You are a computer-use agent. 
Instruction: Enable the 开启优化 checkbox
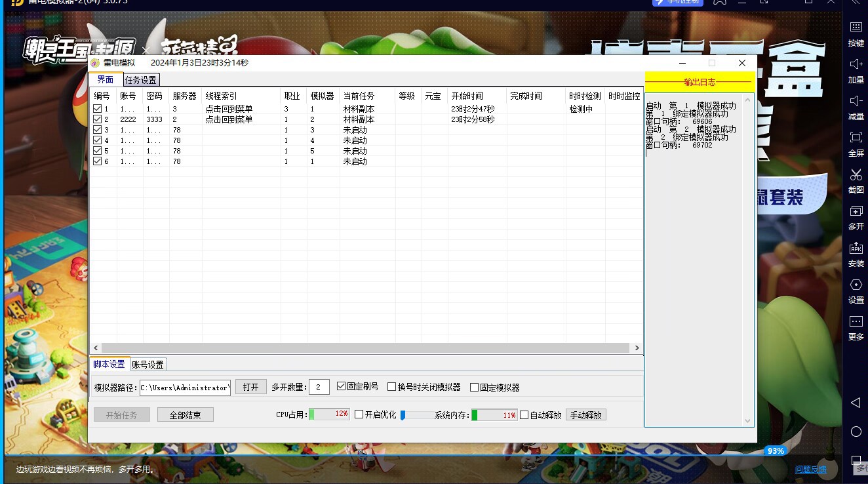click(359, 414)
